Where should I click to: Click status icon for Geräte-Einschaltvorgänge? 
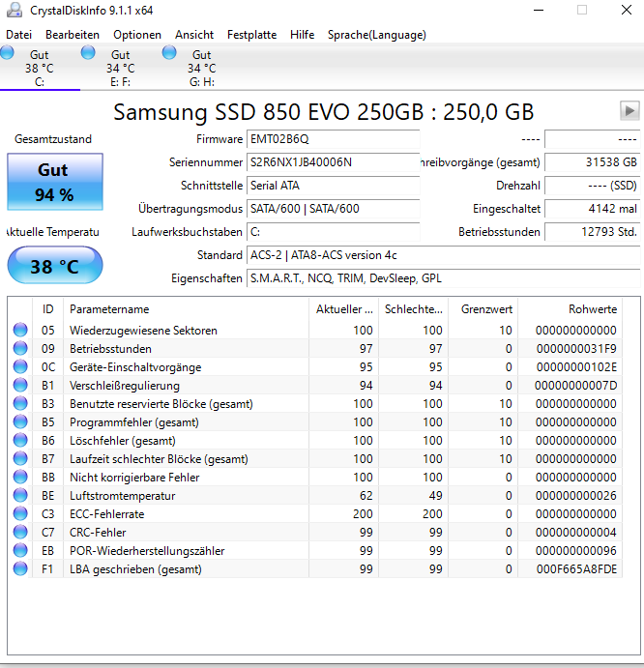coord(20,366)
